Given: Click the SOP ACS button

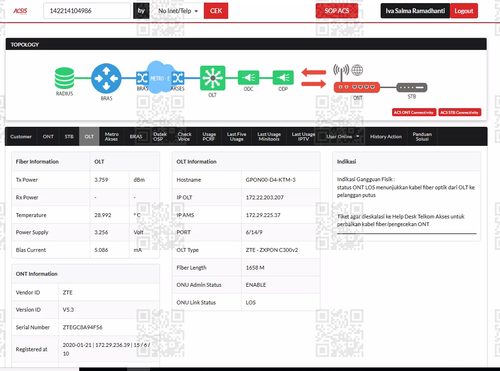Looking at the screenshot, I should pos(337,11).
